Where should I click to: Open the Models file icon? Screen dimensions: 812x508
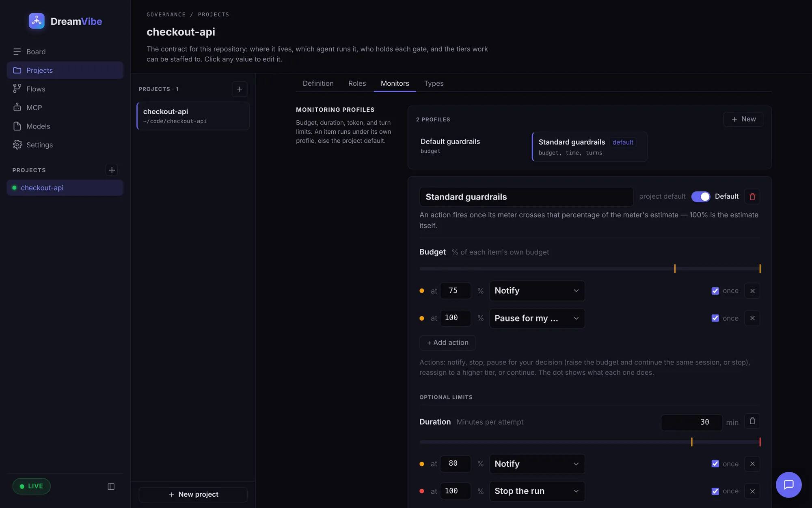point(17,126)
